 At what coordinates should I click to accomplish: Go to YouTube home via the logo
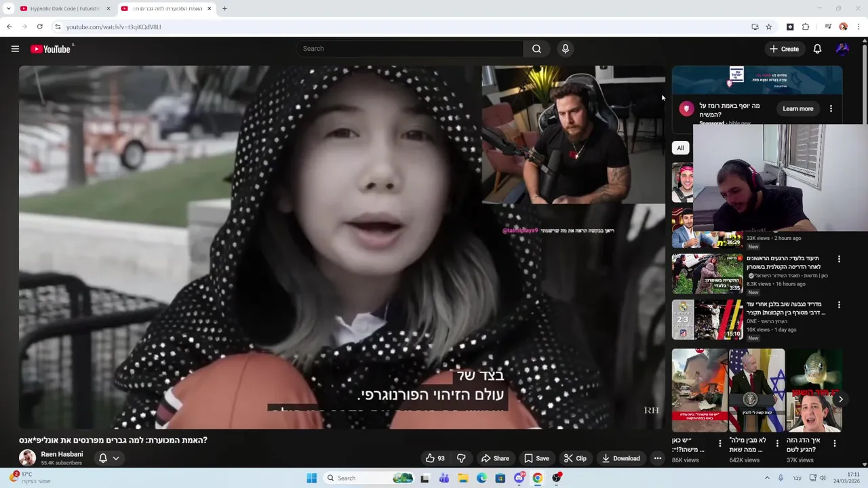(x=51, y=49)
